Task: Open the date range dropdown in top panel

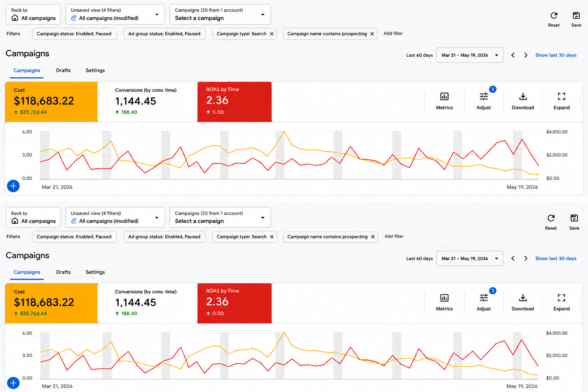Action: [x=470, y=55]
